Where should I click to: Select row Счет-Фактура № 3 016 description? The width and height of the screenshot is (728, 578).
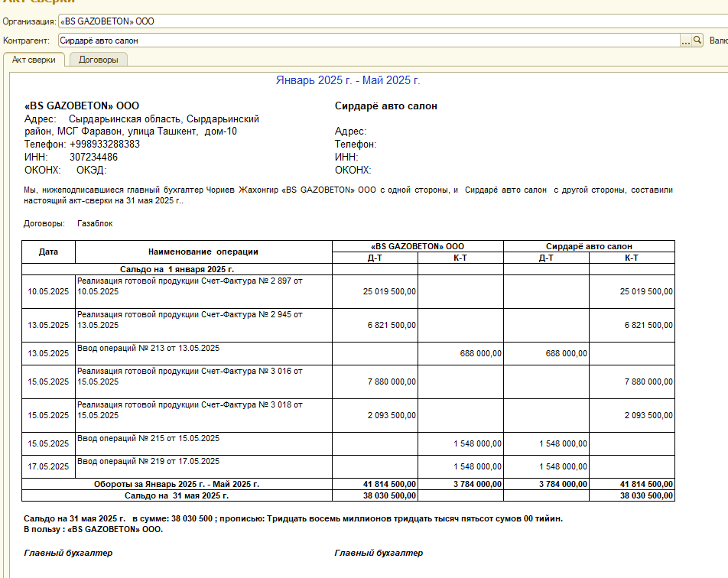204,382
